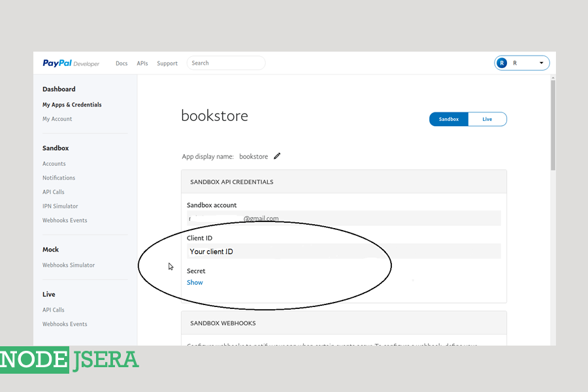Viewport: 588px width, 392px height.
Task: Select the Sandbox environment toggle
Action: [x=449, y=120]
